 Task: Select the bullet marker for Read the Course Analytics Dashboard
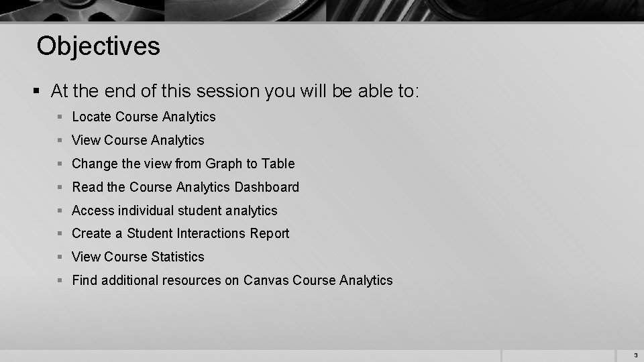point(60,187)
